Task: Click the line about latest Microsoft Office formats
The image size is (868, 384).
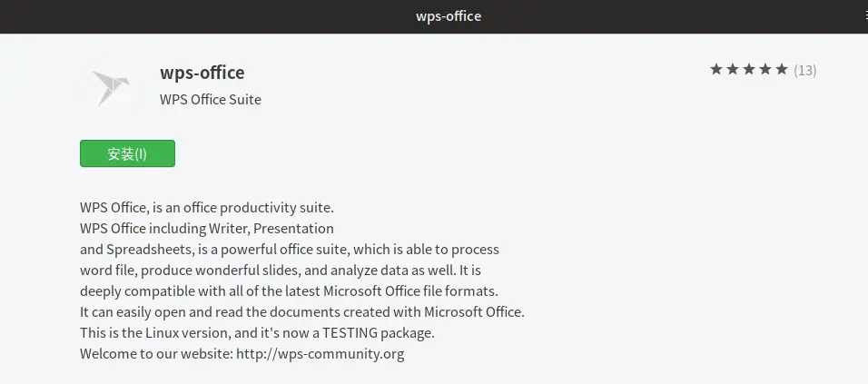Action: point(290,291)
